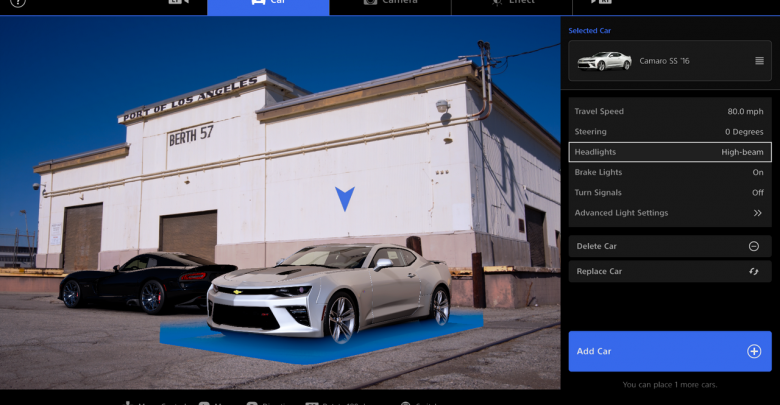780x405 pixels.
Task: Change the Headlights High-beam setting
Action: (669, 152)
